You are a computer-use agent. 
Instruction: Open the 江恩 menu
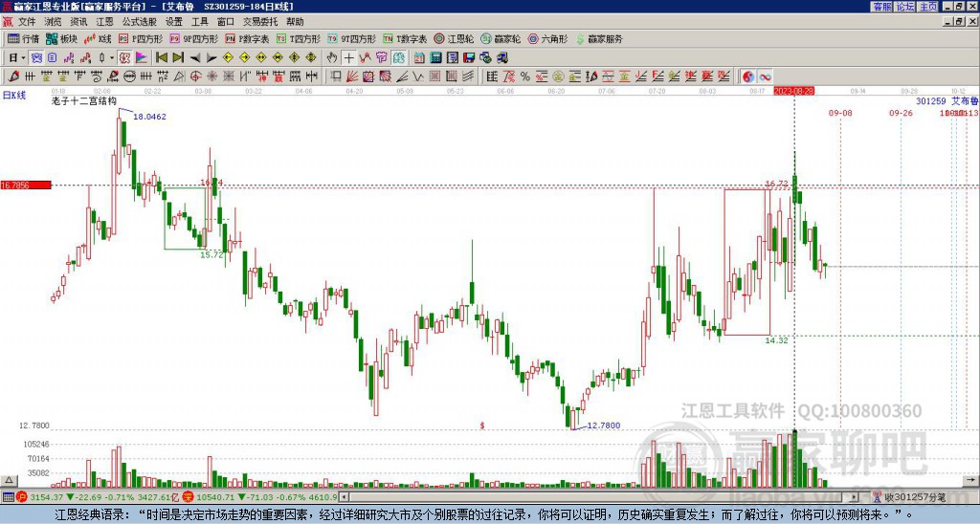(104, 22)
